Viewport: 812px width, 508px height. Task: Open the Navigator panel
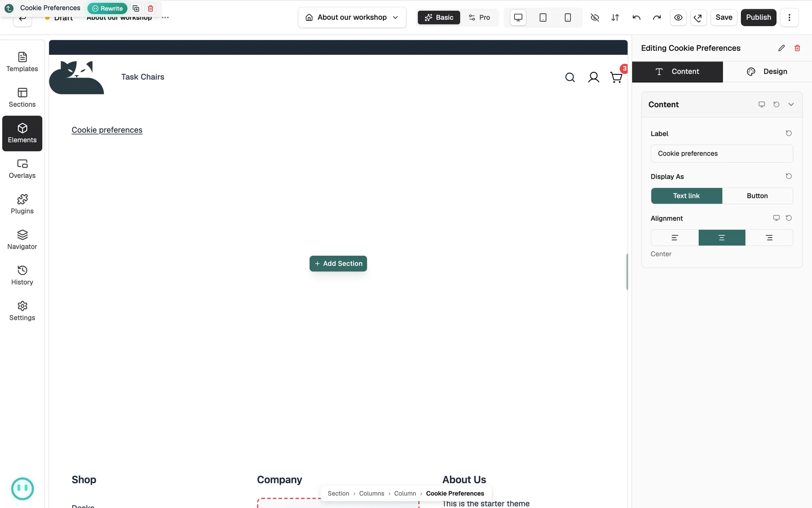pos(22,240)
